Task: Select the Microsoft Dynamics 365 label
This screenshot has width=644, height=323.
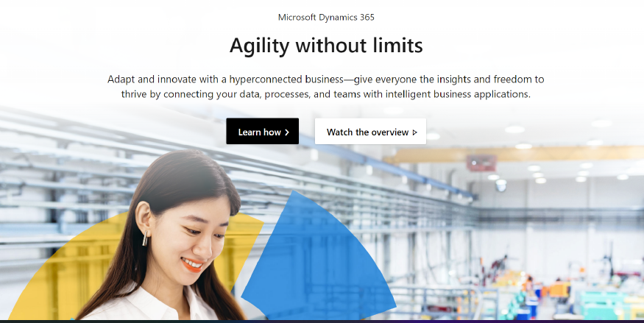Action: coord(326,17)
